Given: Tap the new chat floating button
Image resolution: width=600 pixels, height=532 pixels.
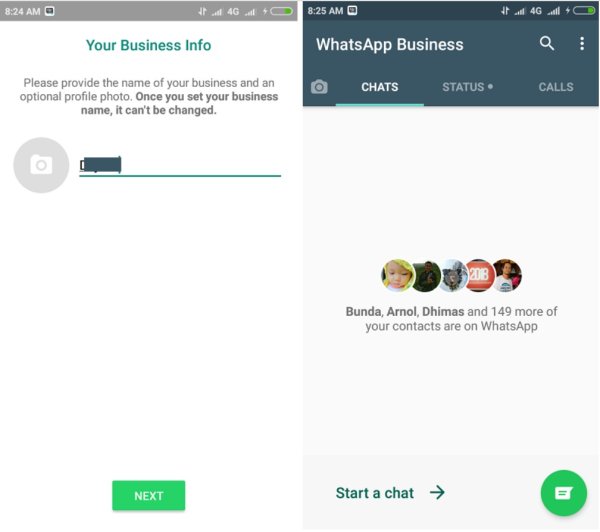Looking at the screenshot, I should tap(564, 493).
